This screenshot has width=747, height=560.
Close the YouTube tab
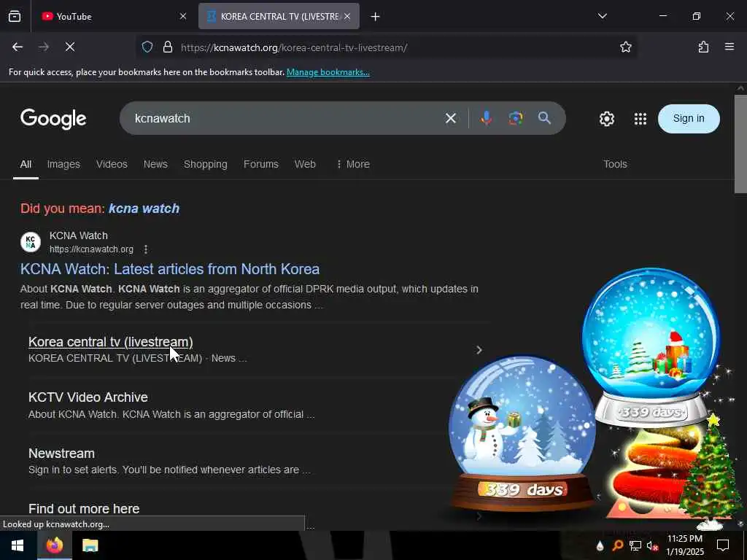coord(183,16)
